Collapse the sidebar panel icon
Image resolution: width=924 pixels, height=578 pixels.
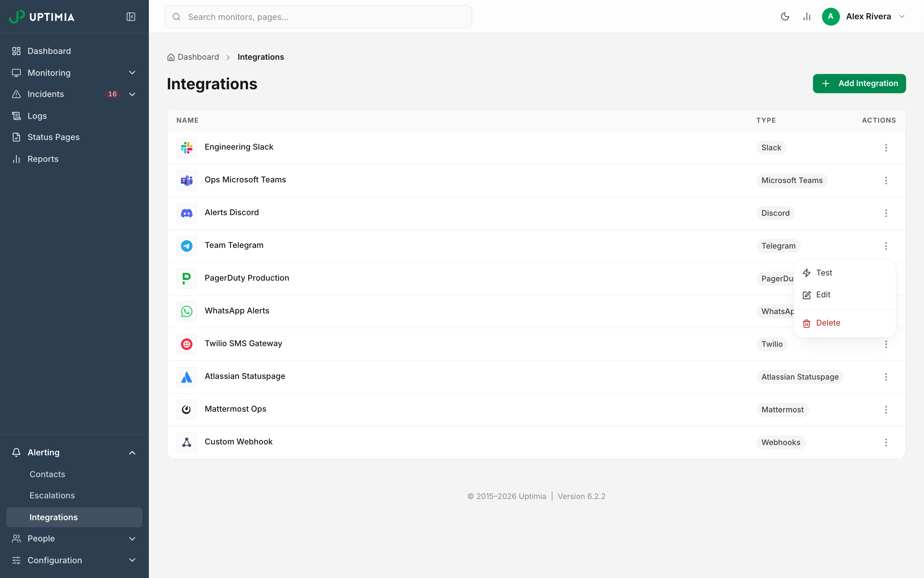[x=131, y=17]
